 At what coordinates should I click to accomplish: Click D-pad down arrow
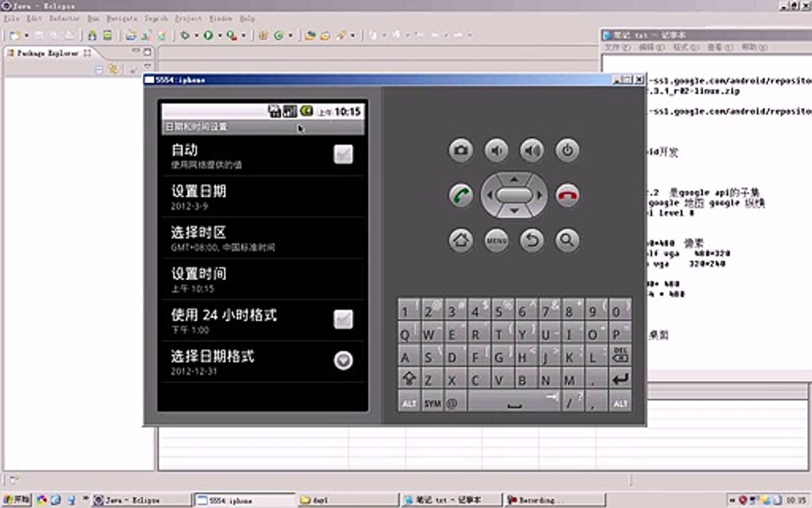(x=514, y=211)
